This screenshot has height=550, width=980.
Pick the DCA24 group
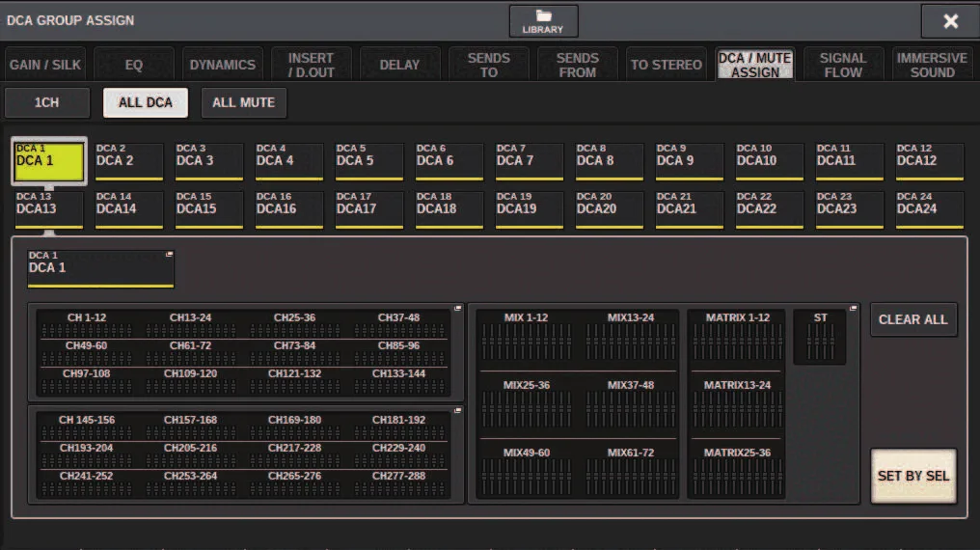(930, 209)
